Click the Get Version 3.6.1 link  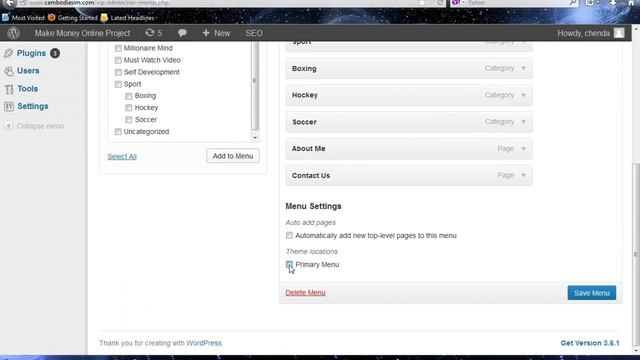pyautogui.click(x=590, y=343)
